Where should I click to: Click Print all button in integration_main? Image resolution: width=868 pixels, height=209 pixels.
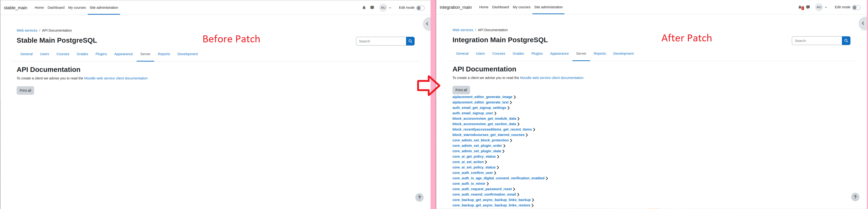461,90
